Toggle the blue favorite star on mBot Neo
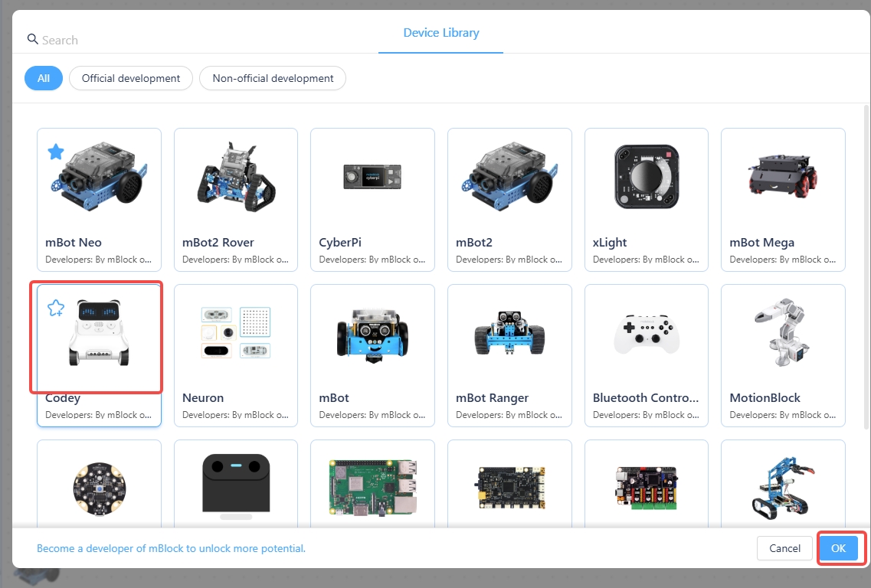Image resolution: width=871 pixels, height=588 pixels. (56, 151)
